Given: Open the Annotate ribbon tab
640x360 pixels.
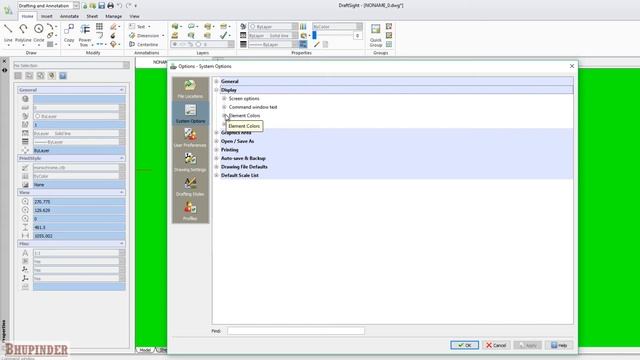Looking at the screenshot, I should pyautogui.click(x=69, y=16).
